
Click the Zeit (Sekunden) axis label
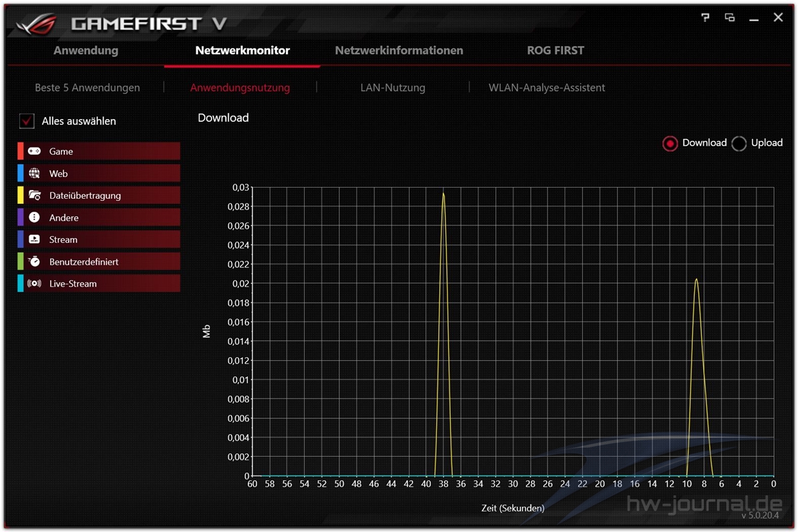pyautogui.click(x=513, y=508)
